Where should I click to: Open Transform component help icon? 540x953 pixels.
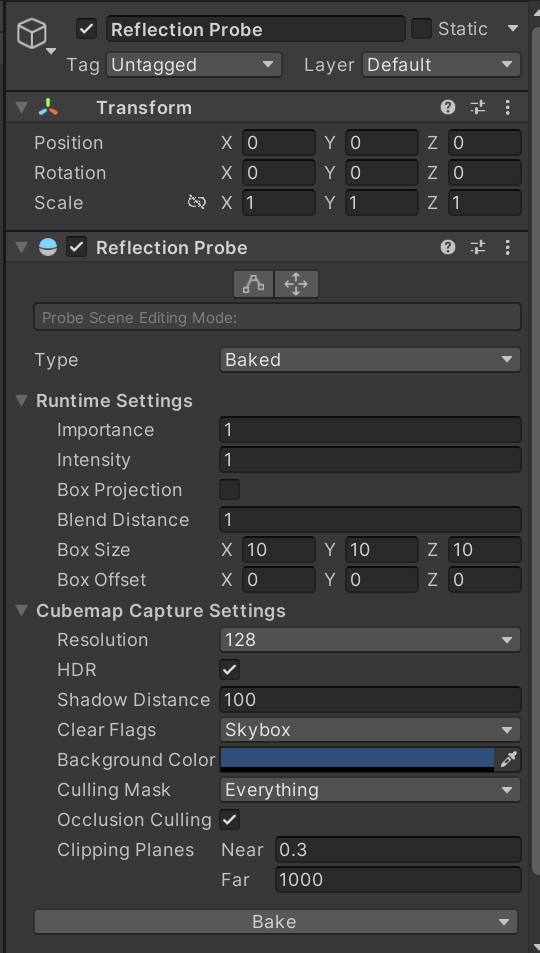[x=448, y=108]
